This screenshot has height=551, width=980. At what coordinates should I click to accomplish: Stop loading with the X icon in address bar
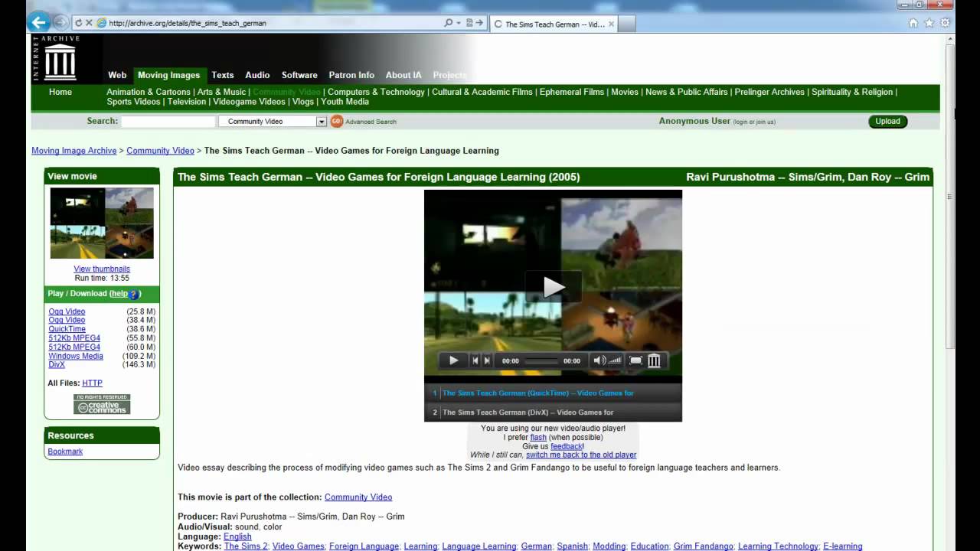click(x=89, y=23)
